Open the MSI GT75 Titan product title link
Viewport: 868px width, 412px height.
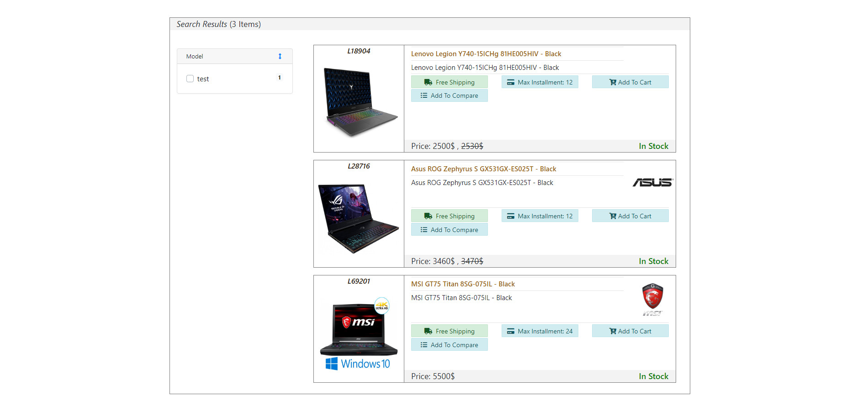point(463,284)
